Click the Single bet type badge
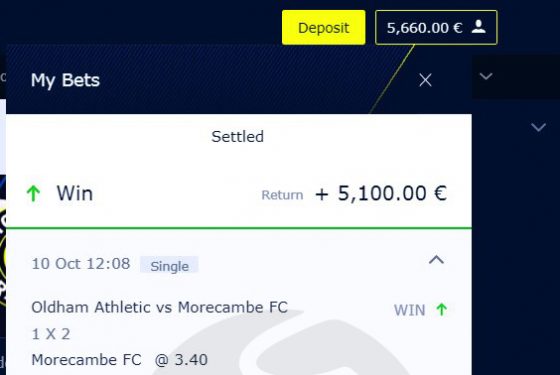 [169, 266]
